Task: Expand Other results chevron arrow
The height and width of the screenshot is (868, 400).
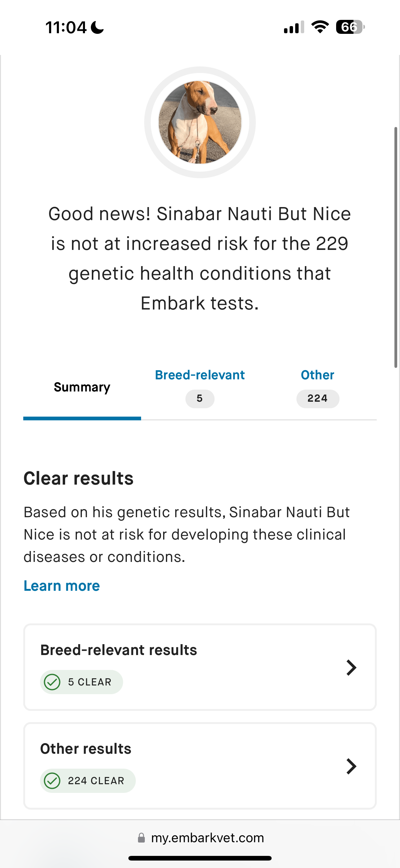Action: 351,766
